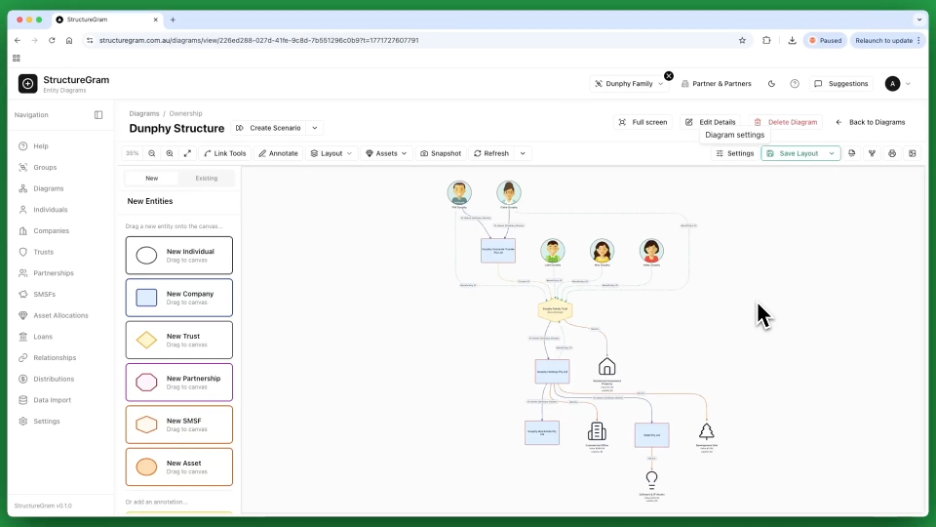Viewport: 936px width, 528px height.
Task: Click the Diagrams breadcrumb link
Action: pos(144,113)
